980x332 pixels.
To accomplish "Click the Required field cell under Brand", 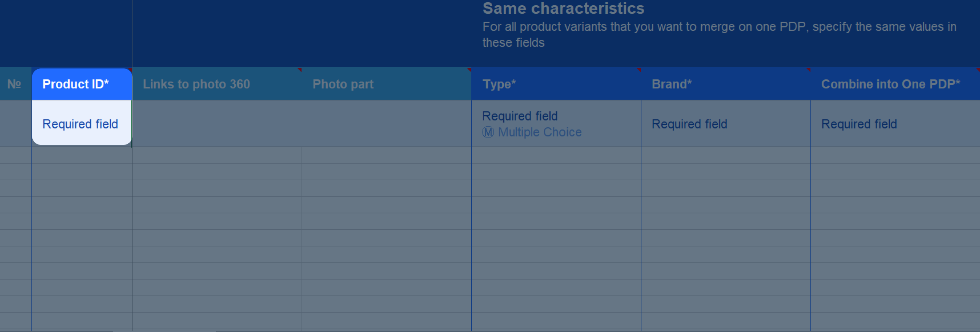I will [726, 124].
